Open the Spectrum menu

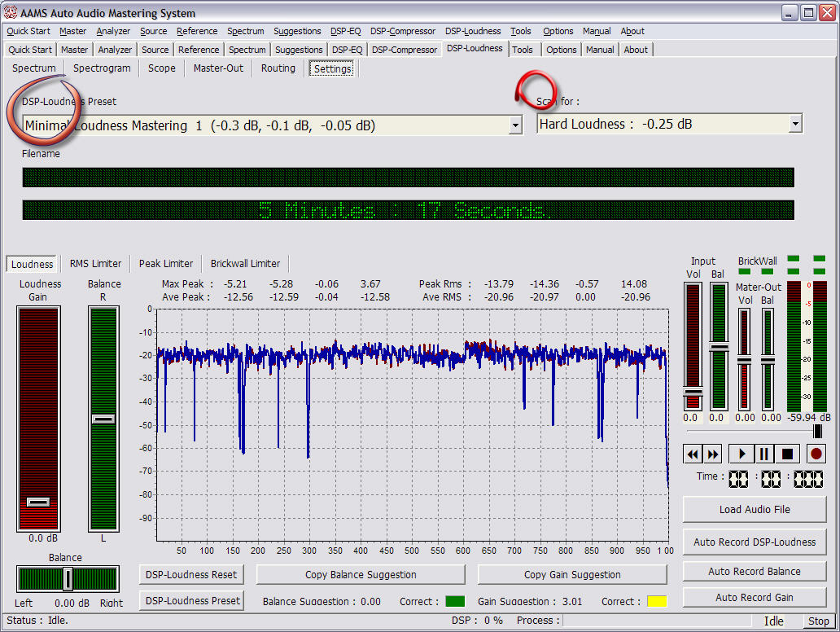tap(245, 31)
